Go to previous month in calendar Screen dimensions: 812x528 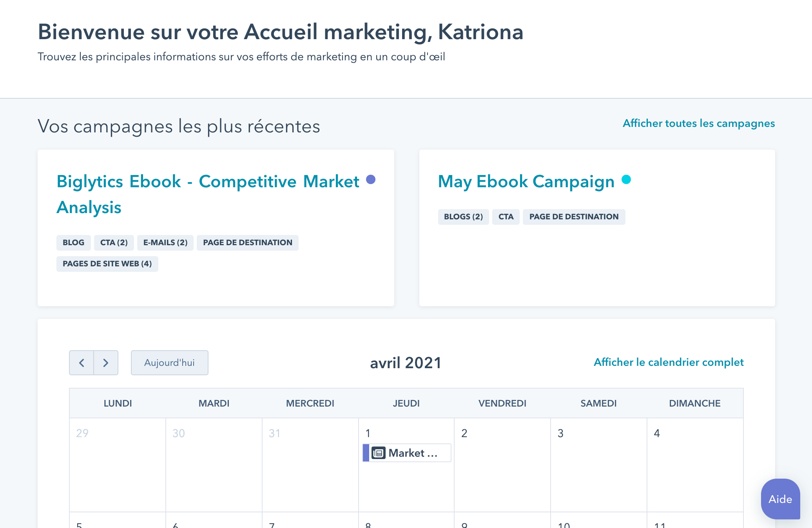pos(82,363)
